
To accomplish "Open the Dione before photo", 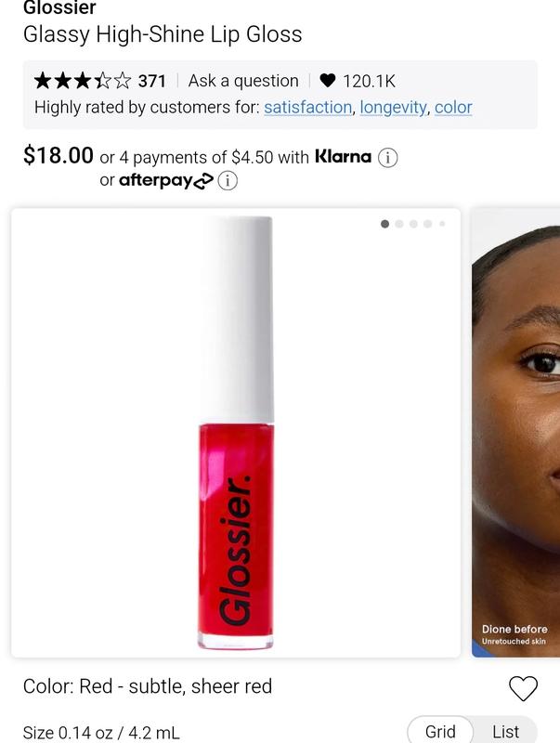I will click(516, 433).
